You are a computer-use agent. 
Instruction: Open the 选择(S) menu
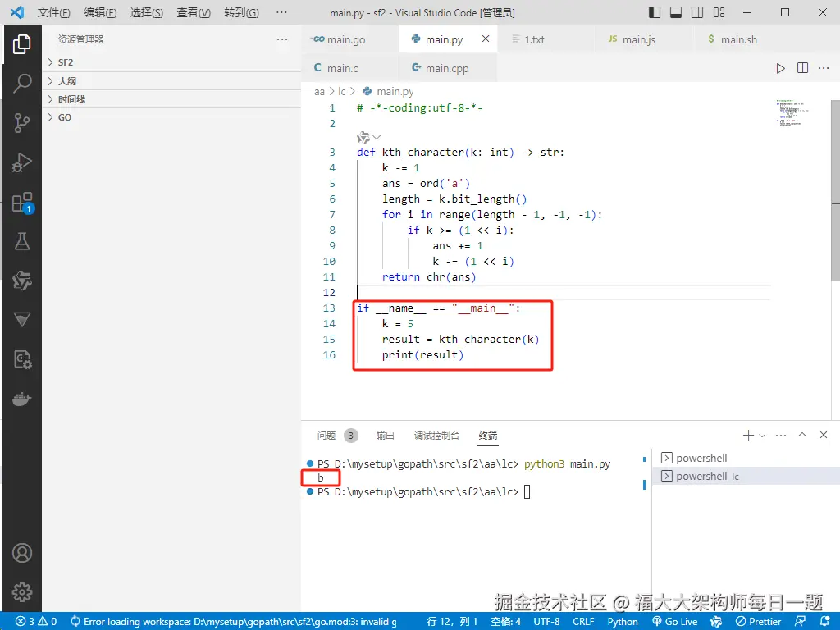[x=146, y=12]
